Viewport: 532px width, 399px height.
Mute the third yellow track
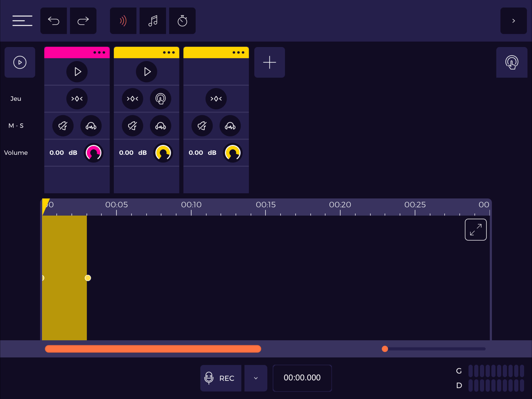tap(202, 126)
